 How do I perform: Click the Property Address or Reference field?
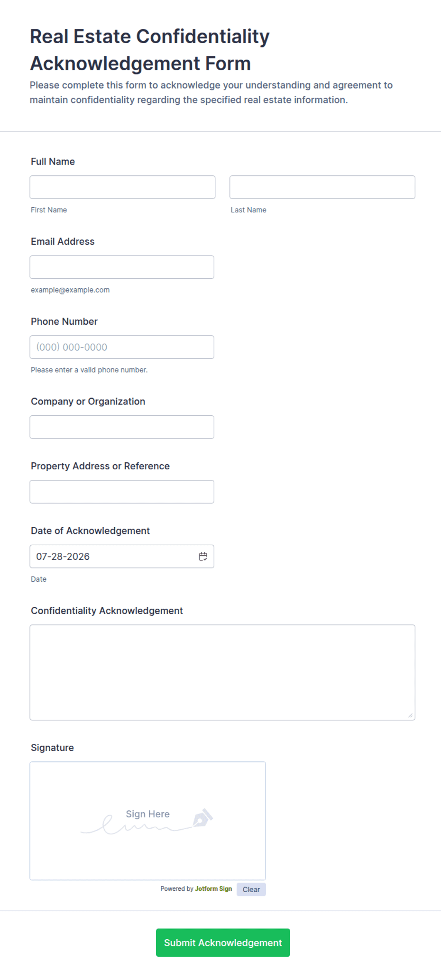[122, 492]
